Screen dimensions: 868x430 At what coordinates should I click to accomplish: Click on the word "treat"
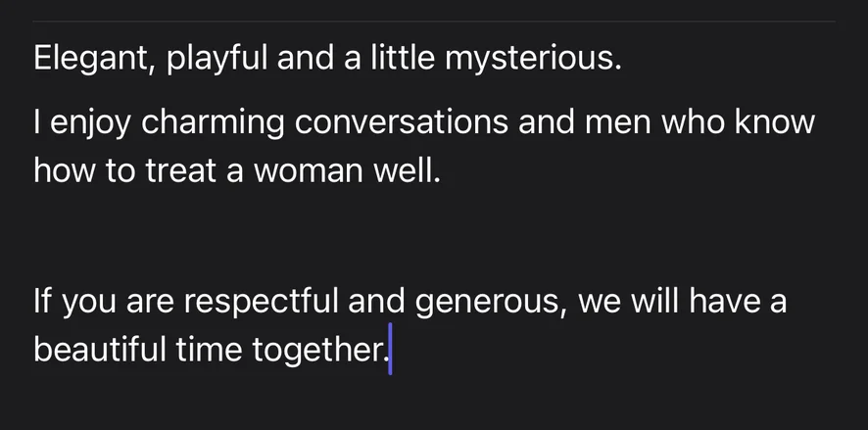click(x=178, y=171)
